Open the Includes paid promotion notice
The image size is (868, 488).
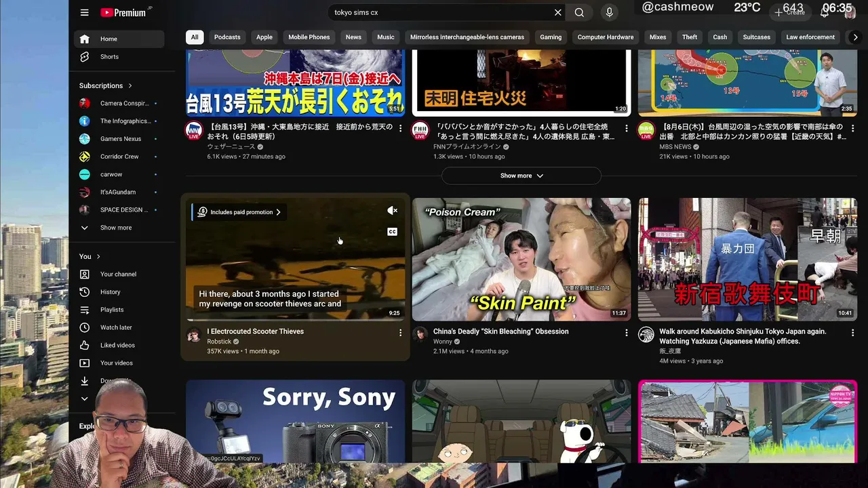pos(239,212)
